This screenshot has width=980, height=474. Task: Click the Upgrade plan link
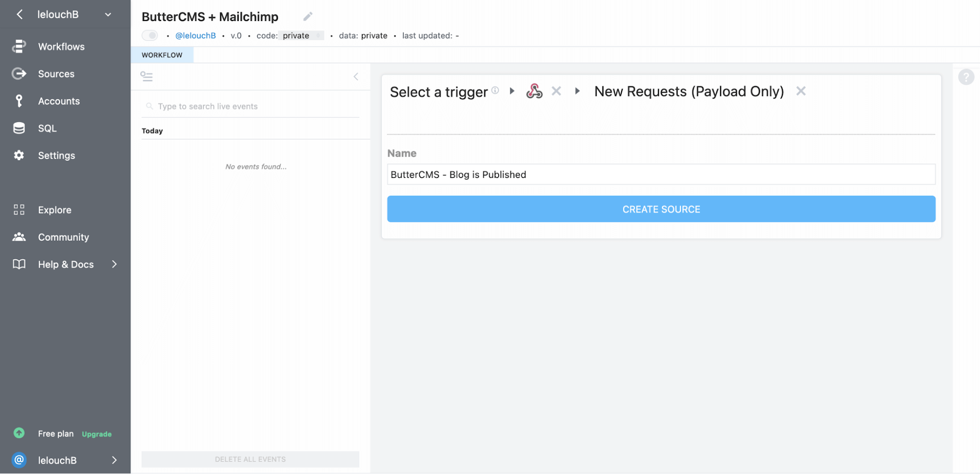(x=97, y=434)
